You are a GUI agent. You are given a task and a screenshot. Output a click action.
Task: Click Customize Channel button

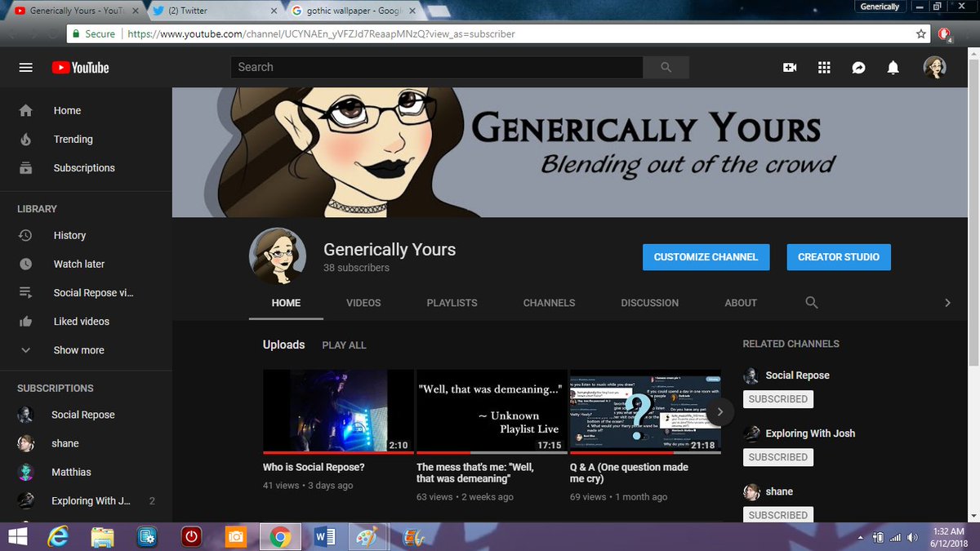pos(706,256)
